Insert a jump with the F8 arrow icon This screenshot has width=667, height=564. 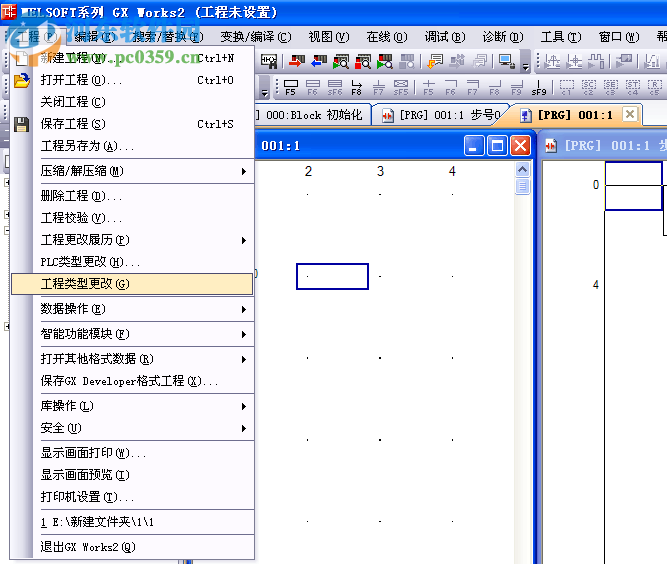[x=356, y=87]
